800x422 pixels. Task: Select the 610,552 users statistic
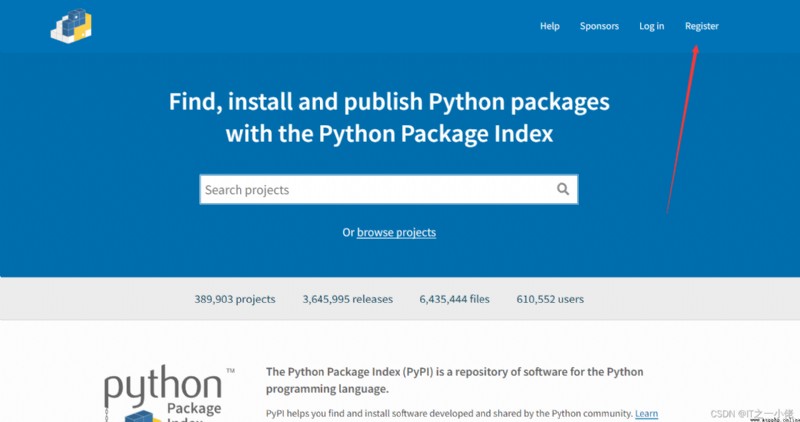click(550, 300)
